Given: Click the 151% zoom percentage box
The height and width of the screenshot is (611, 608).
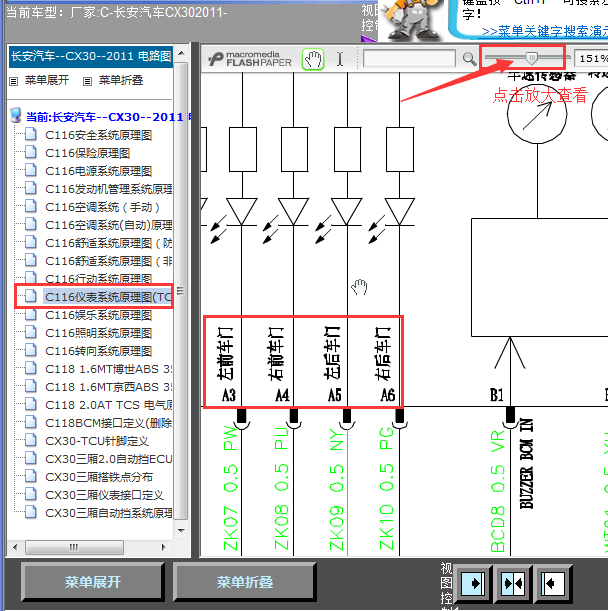Looking at the screenshot, I should [x=592, y=58].
